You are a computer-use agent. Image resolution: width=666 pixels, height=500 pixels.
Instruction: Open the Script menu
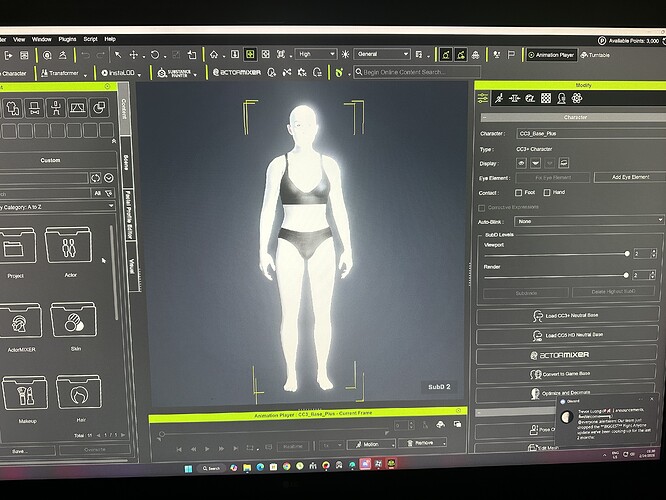pos(90,39)
